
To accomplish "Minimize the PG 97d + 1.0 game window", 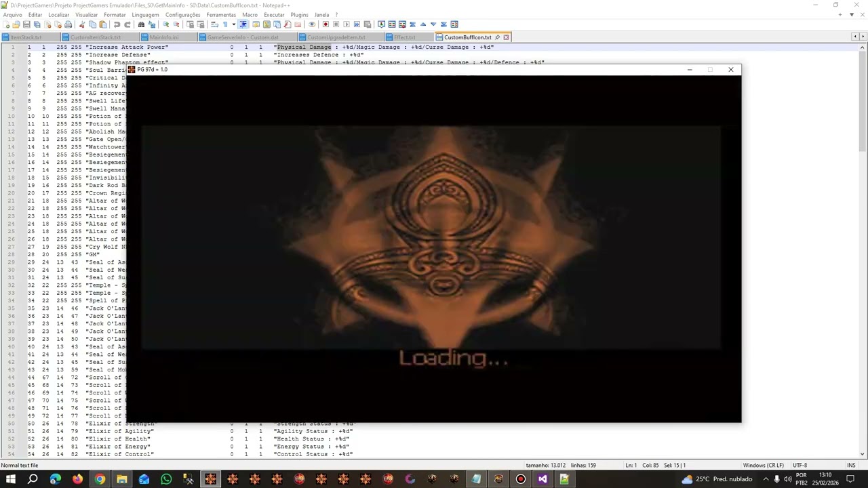I will click(690, 70).
